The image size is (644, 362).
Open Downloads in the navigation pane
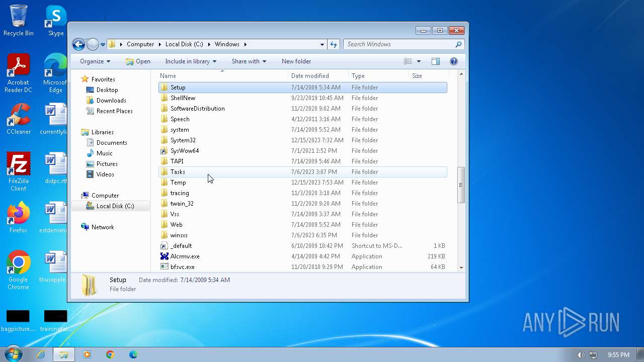pyautogui.click(x=111, y=101)
